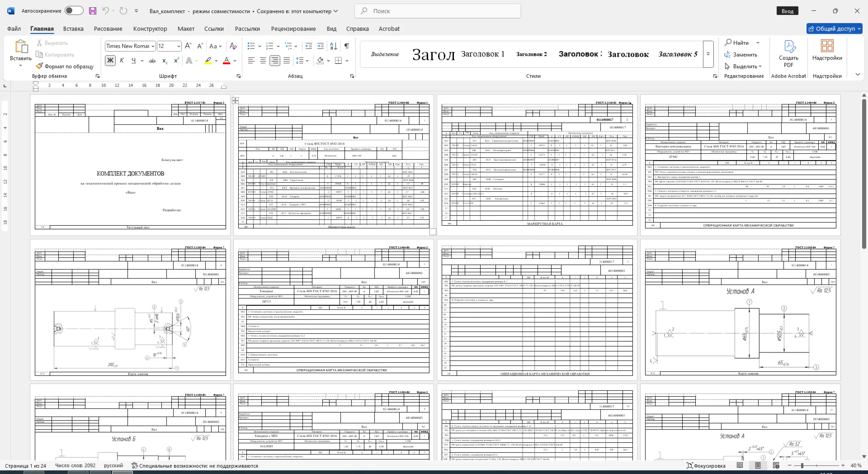Click in the Поиск search field
This screenshot has width=868, height=474.
coord(438,11)
